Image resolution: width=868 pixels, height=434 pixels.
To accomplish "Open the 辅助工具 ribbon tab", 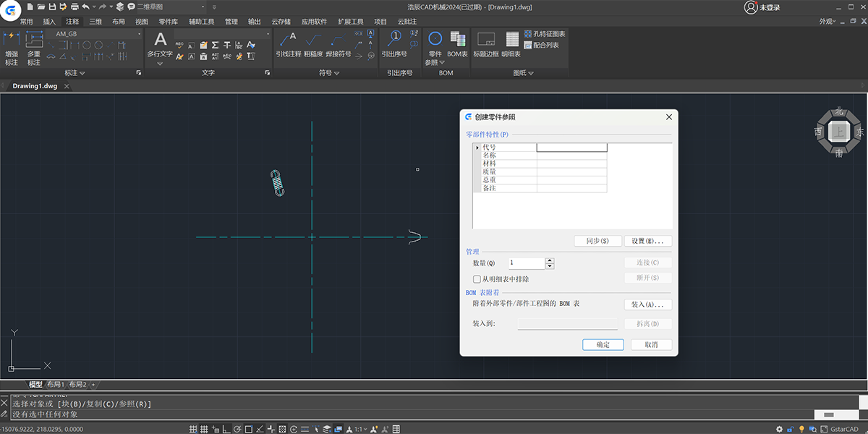I will click(x=201, y=22).
